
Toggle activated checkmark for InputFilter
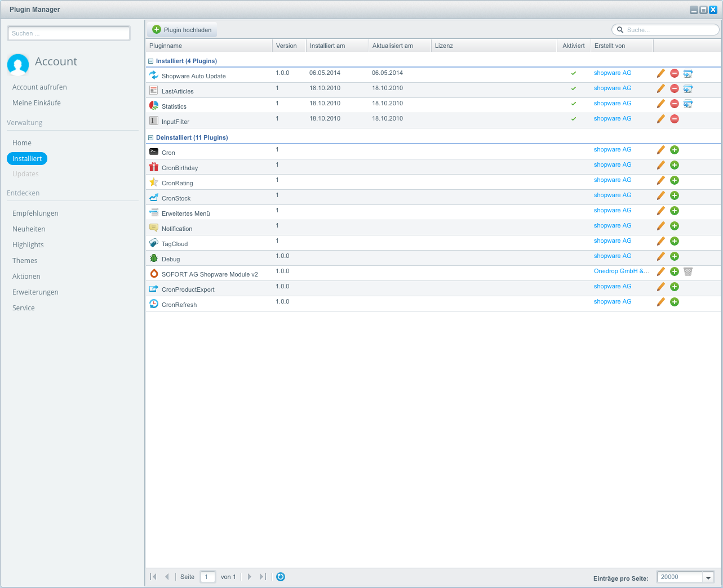point(574,119)
